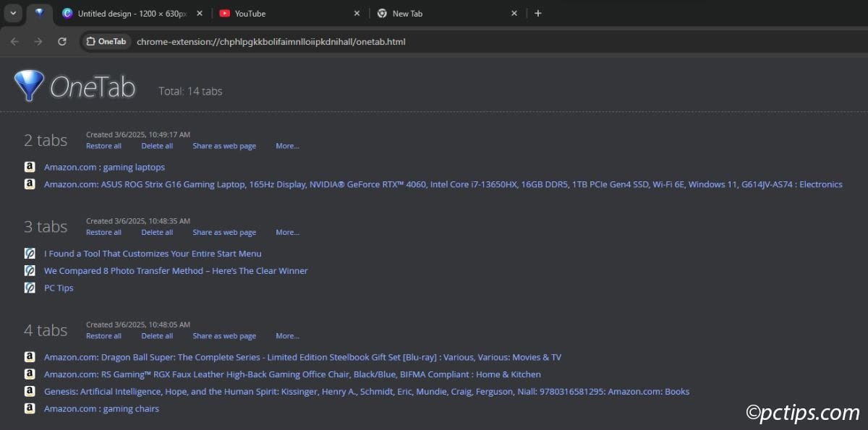Click the back navigation arrow
Image resolution: width=868 pixels, height=430 pixels.
[x=14, y=41]
